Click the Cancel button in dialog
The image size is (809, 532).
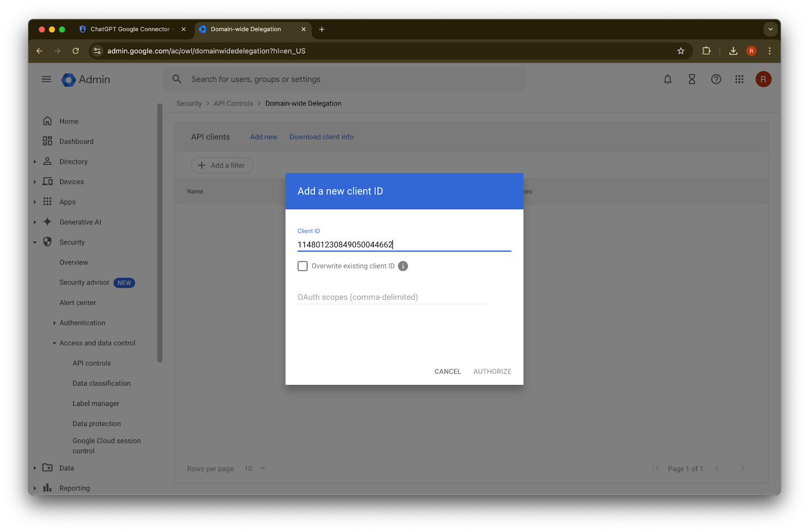(x=447, y=371)
